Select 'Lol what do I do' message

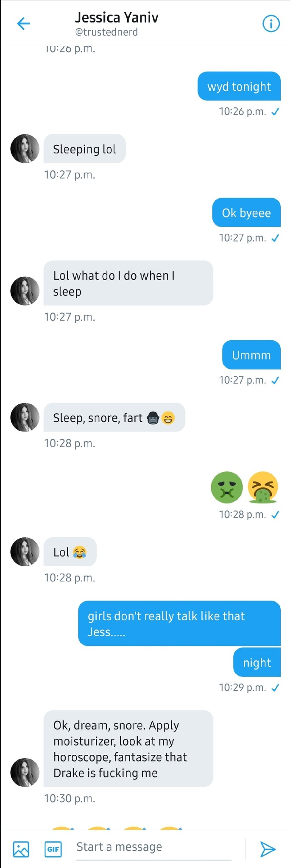(x=128, y=283)
